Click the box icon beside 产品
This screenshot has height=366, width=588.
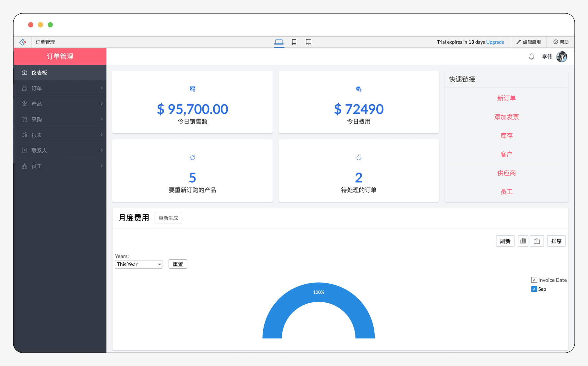[x=24, y=104]
